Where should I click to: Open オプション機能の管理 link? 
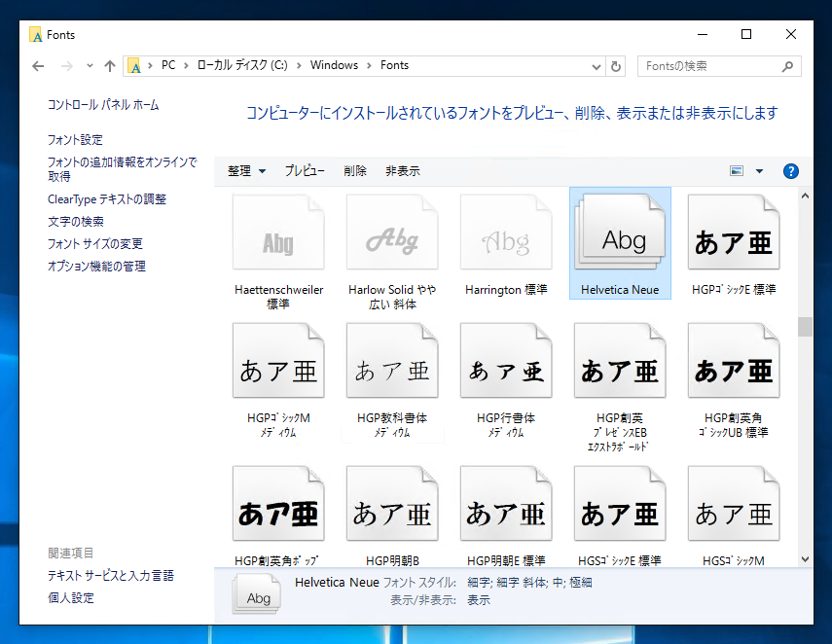96,267
